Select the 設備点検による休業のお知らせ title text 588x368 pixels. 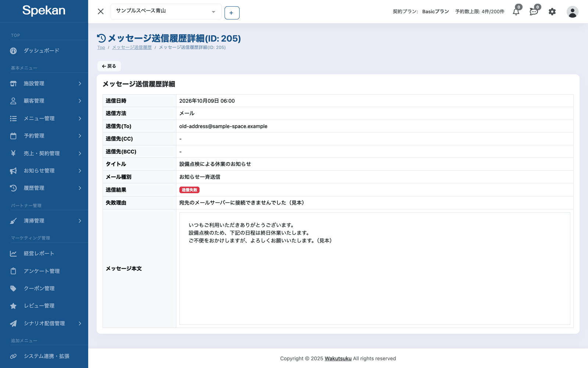click(x=215, y=164)
